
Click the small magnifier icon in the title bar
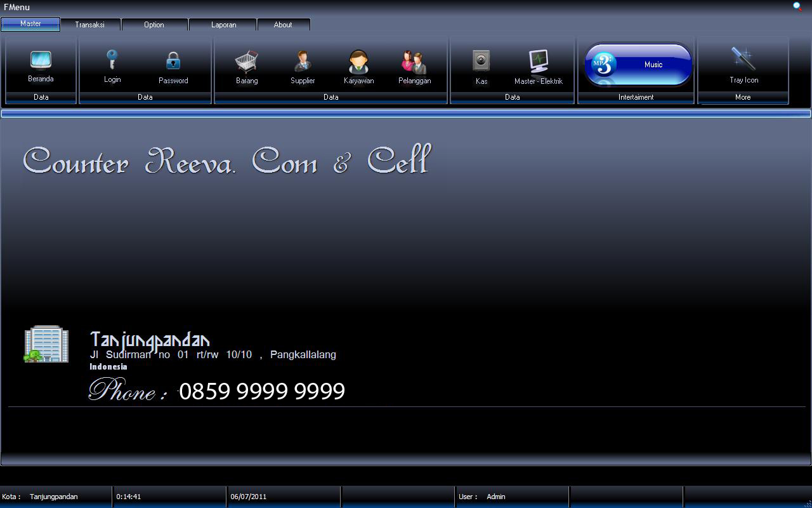click(797, 6)
